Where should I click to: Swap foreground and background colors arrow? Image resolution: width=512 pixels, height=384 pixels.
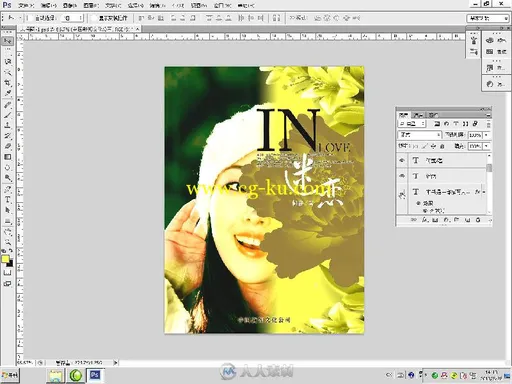click(11, 251)
